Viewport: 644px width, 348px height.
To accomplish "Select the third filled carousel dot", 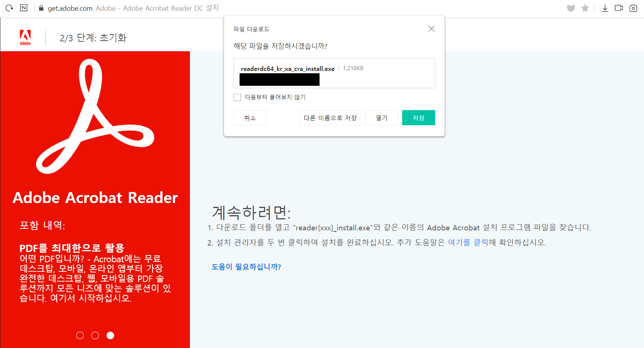I will pos(110,335).
